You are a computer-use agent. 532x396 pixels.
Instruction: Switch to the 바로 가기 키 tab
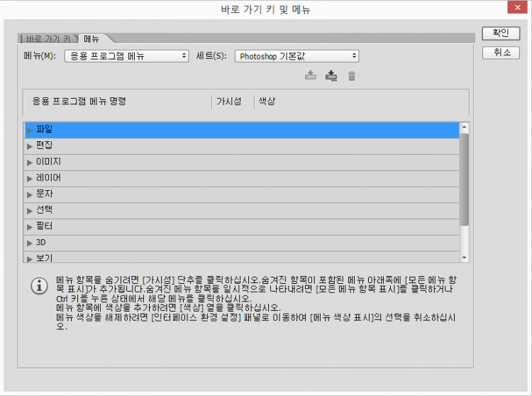[47, 38]
